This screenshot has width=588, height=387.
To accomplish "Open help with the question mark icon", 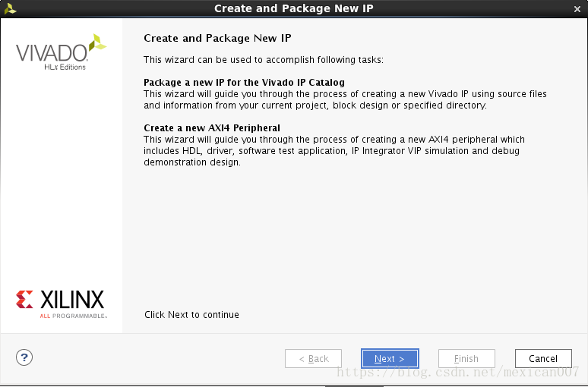I will [24, 357].
